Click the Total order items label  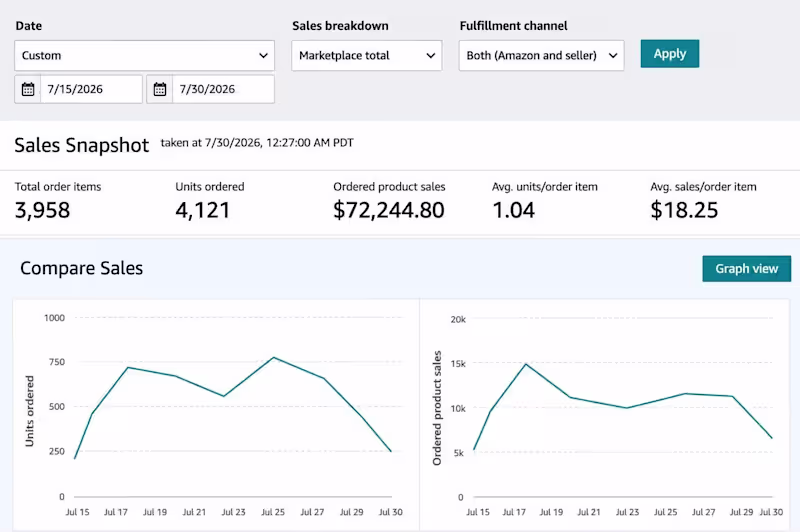click(58, 187)
